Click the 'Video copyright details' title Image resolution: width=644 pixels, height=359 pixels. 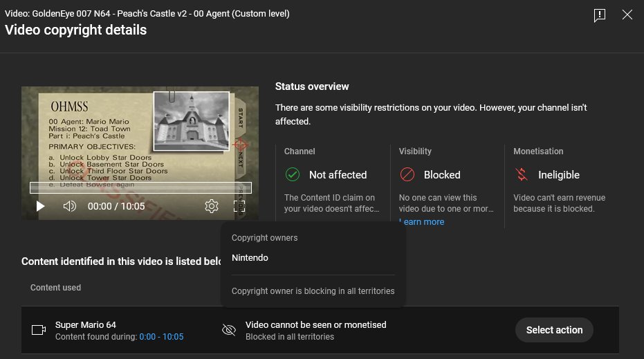(x=75, y=30)
